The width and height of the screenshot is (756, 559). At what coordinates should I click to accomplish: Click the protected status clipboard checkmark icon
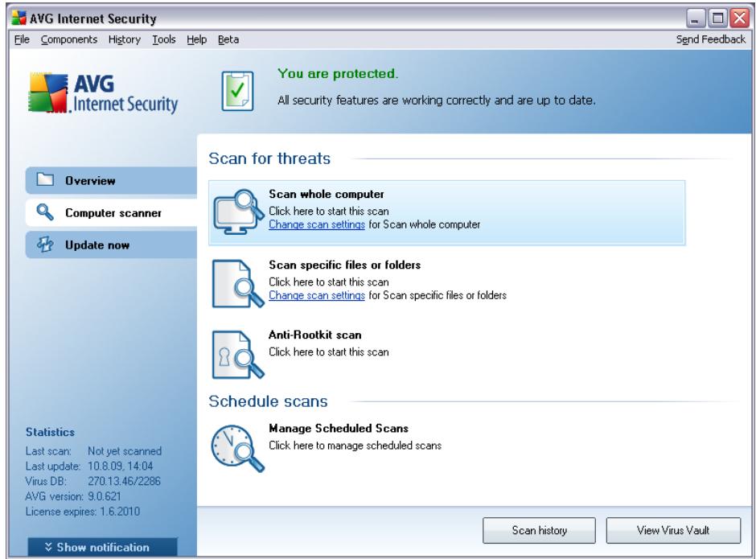[x=237, y=91]
